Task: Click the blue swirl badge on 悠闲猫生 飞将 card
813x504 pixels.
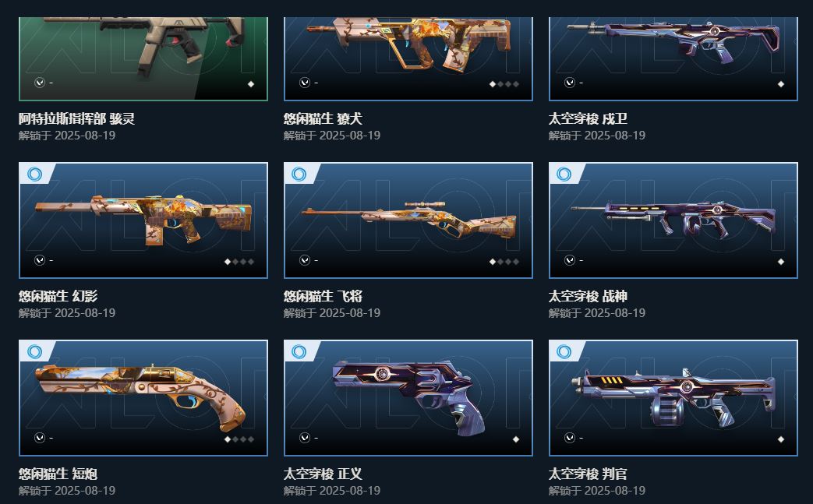Action: point(299,174)
